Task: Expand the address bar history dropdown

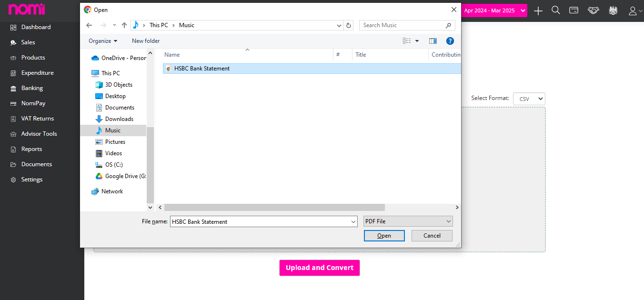Action: (339, 25)
